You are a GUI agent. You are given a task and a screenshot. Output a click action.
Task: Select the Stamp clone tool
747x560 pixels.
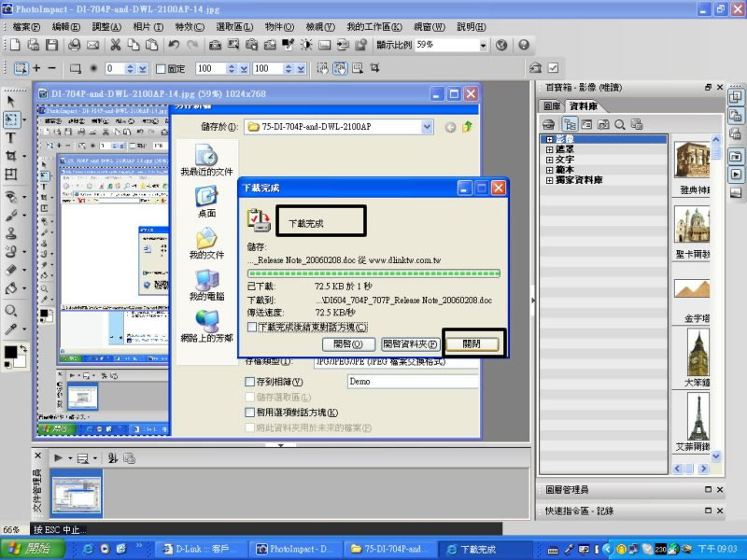pos(10,233)
